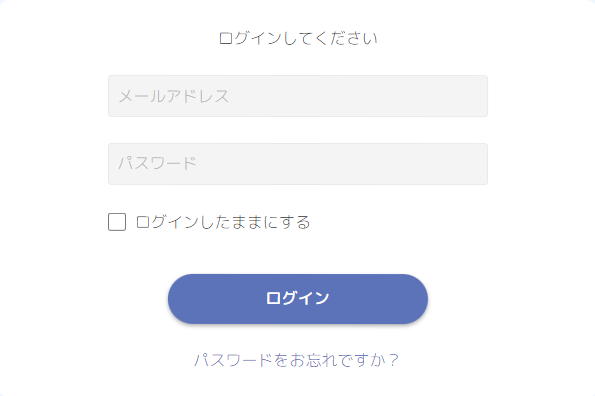Select the password placeholder text
The height and width of the screenshot is (396, 595).
(x=157, y=163)
